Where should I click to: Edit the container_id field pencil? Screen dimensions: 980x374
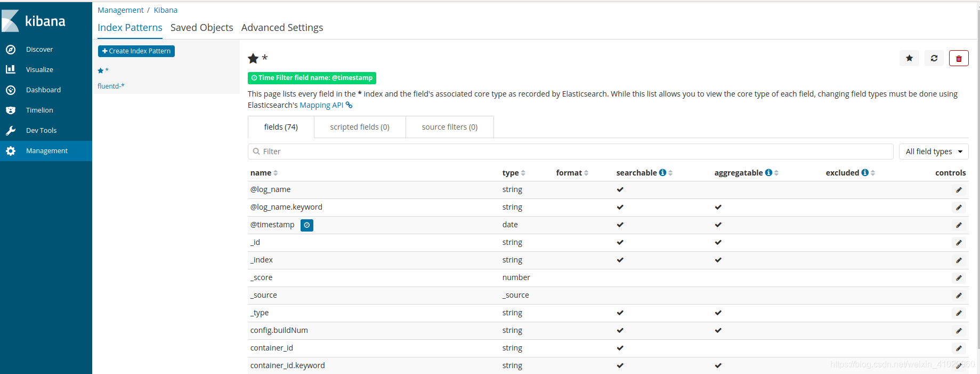pyautogui.click(x=959, y=348)
